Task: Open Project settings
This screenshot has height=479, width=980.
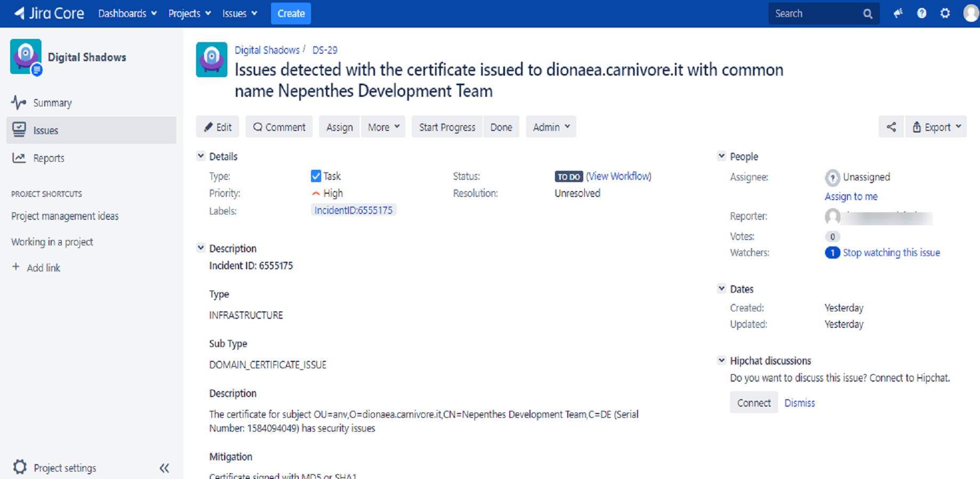Action: [x=65, y=468]
